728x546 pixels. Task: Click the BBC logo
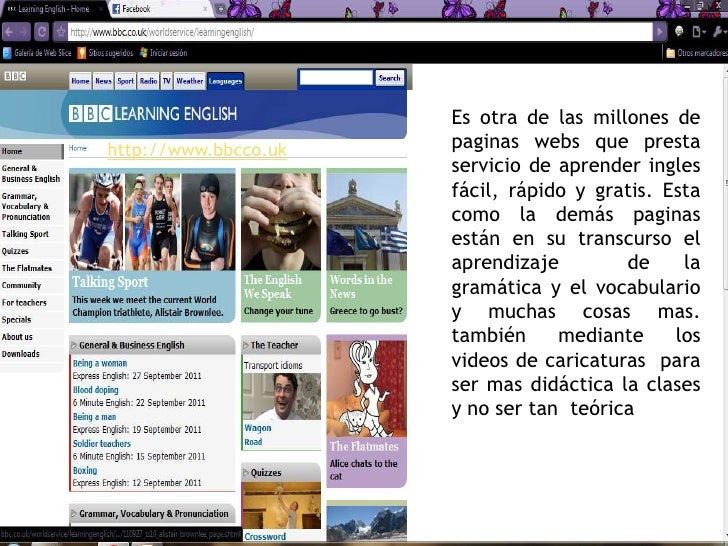15,76
